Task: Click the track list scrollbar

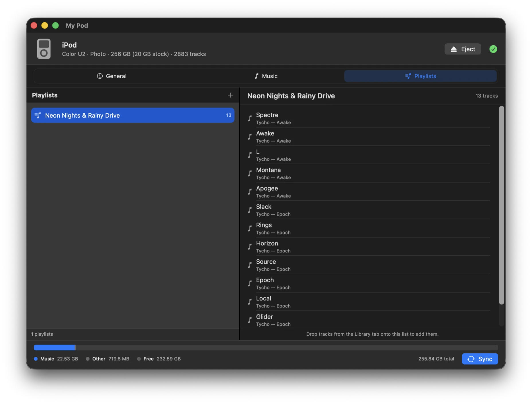Action: (x=501, y=205)
